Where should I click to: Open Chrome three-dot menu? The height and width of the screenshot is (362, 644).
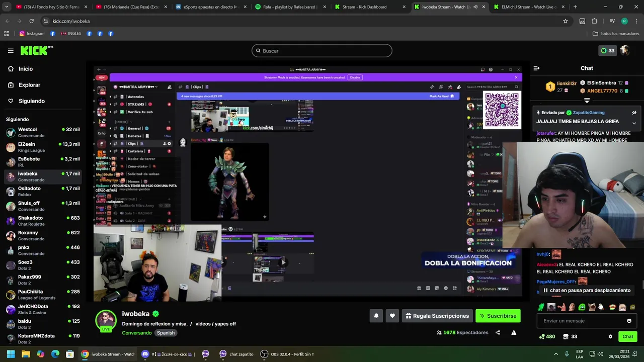coord(636,21)
